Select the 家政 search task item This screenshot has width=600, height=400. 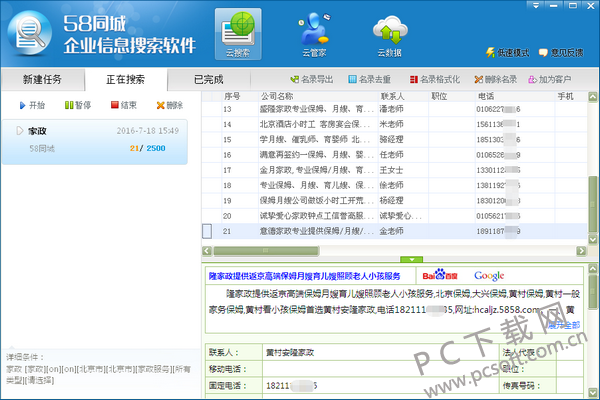click(x=95, y=142)
